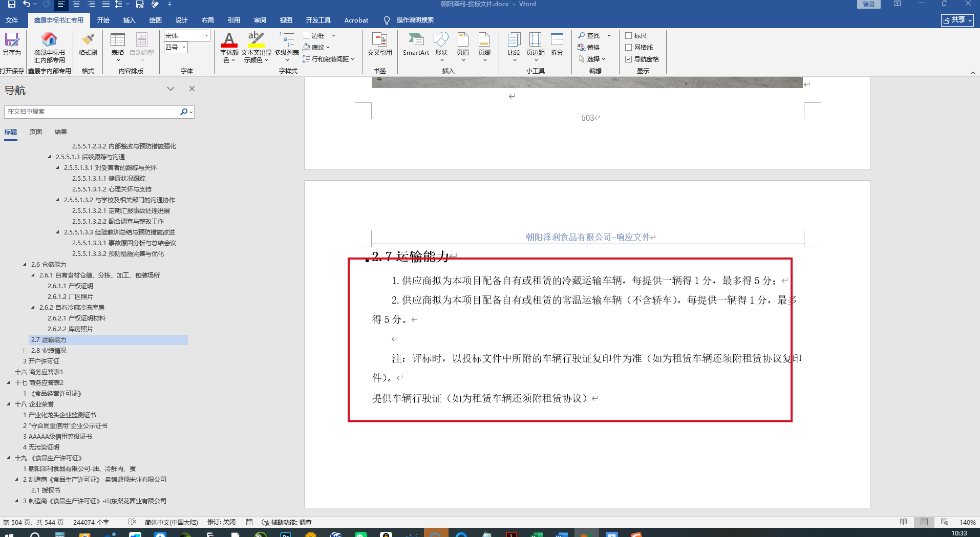Image resolution: width=980 pixels, height=537 pixels.
Task: Select 2.6.2.2 库房照片 heading
Action: click(x=70, y=329)
